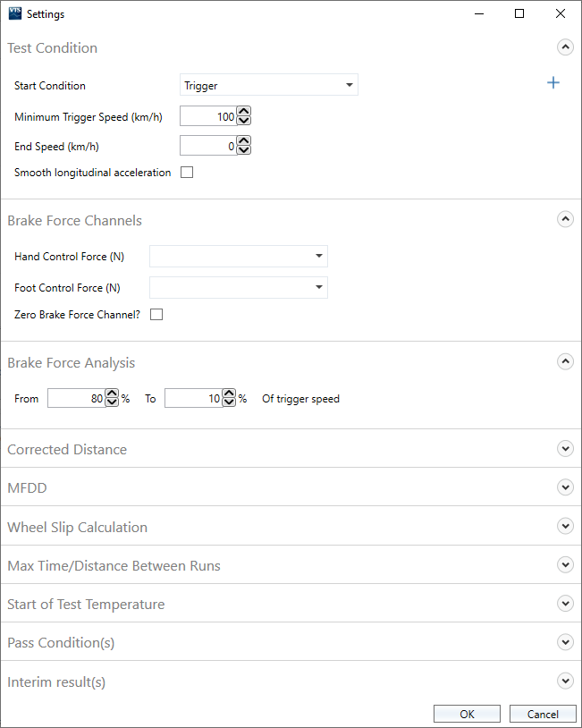Expand the Corrected Distance section
The image size is (582, 728).
point(564,449)
